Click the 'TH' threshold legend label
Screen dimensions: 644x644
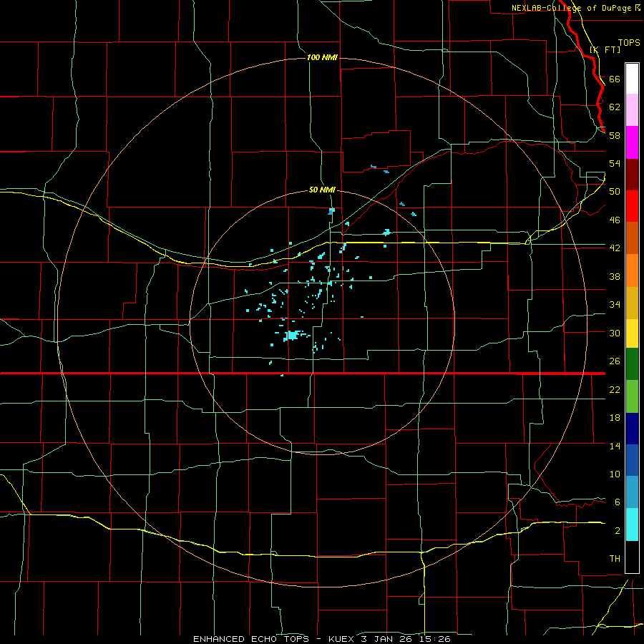click(615, 559)
